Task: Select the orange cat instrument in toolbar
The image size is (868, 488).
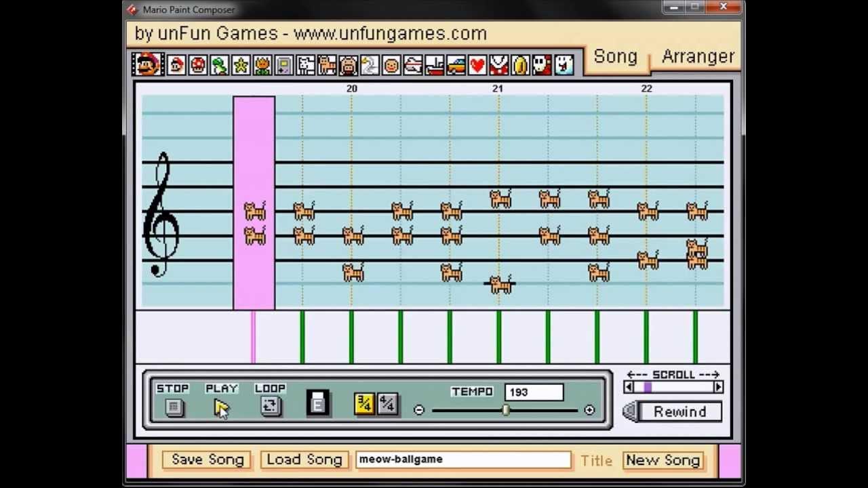Action: tap(328, 65)
